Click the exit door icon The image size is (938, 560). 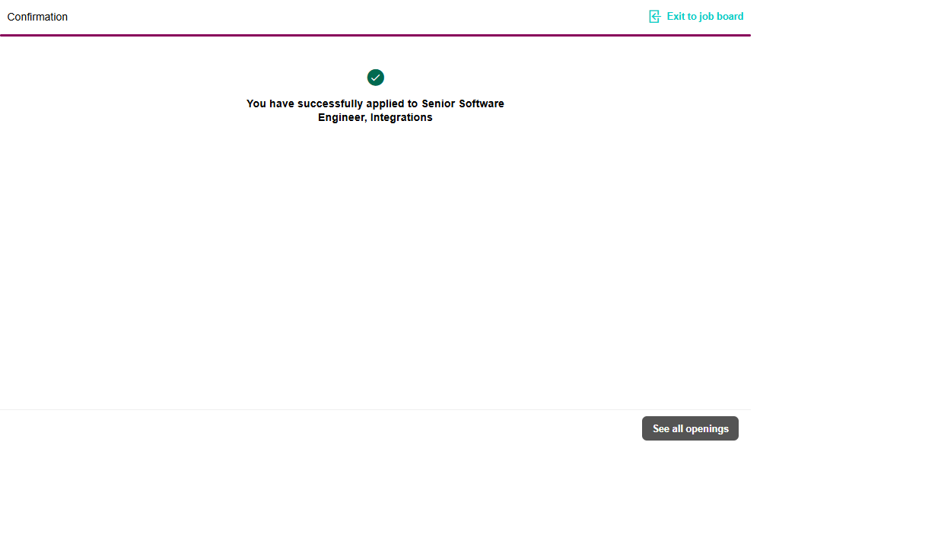tap(654, 16)
